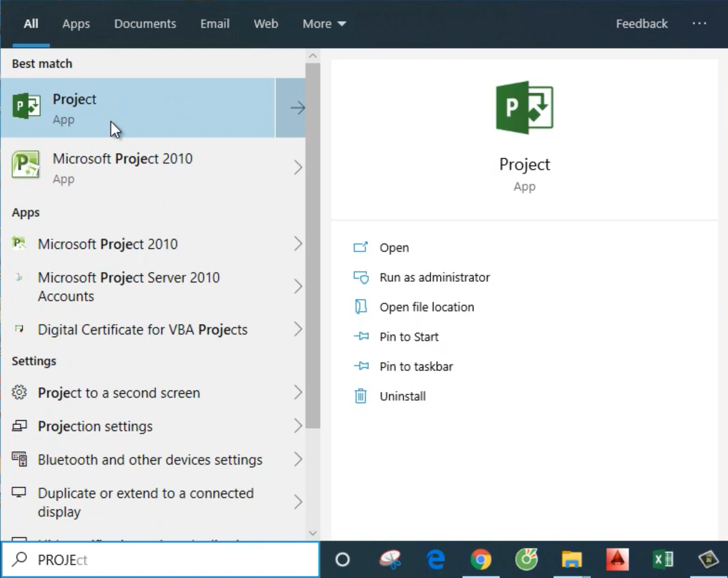This screenshot has height=578, width=728.
Task: Expand options for Microsoft Project Server 2010 Accounts
Action: click(297, 286)
